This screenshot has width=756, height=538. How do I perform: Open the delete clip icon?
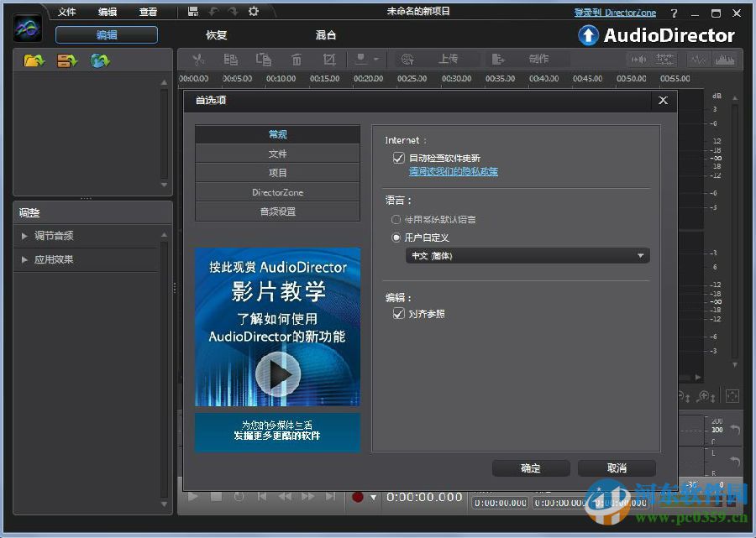click(x=296, y=60)
